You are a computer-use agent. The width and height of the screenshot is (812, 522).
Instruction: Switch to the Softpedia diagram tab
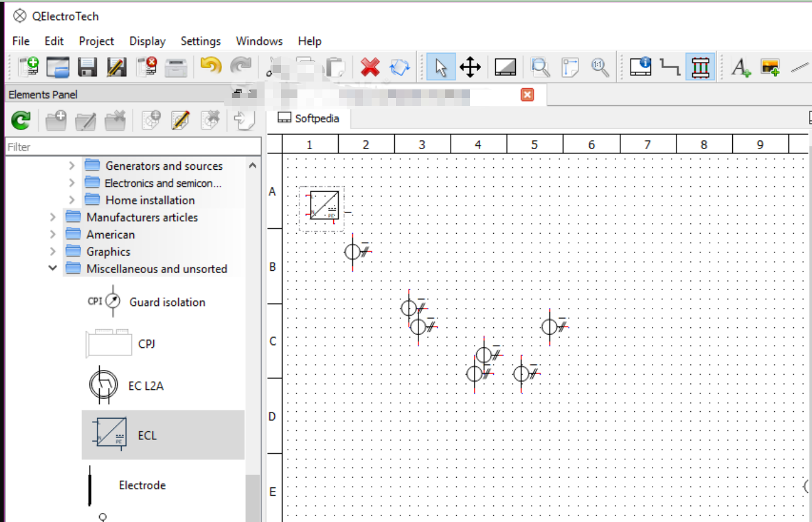[x=308, y=119]
